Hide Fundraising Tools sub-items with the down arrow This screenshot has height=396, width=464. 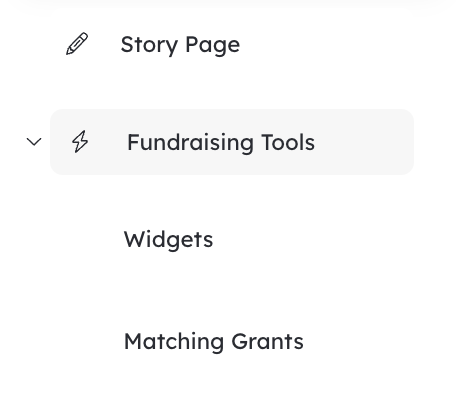click(x=34, y=142)
